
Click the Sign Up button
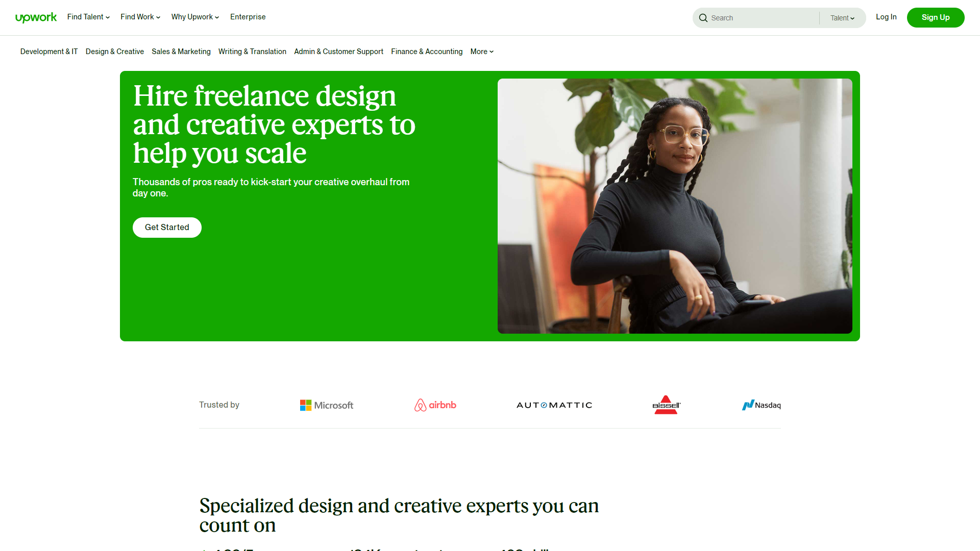(x=936, y=17)
